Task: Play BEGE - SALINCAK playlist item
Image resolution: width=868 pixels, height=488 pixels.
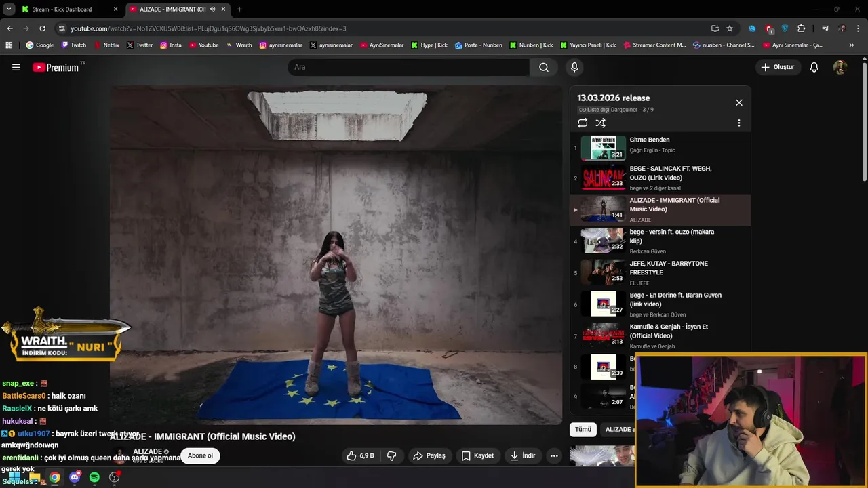Action: click(x=660, y=178)
